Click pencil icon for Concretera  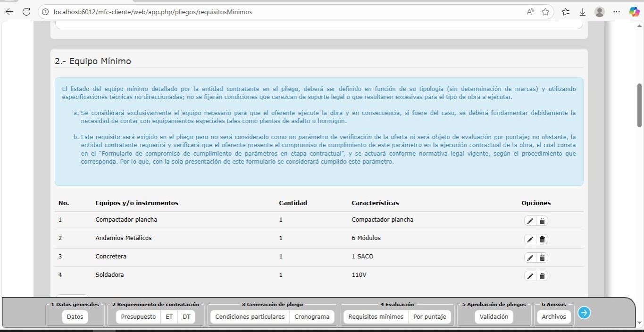530,258
